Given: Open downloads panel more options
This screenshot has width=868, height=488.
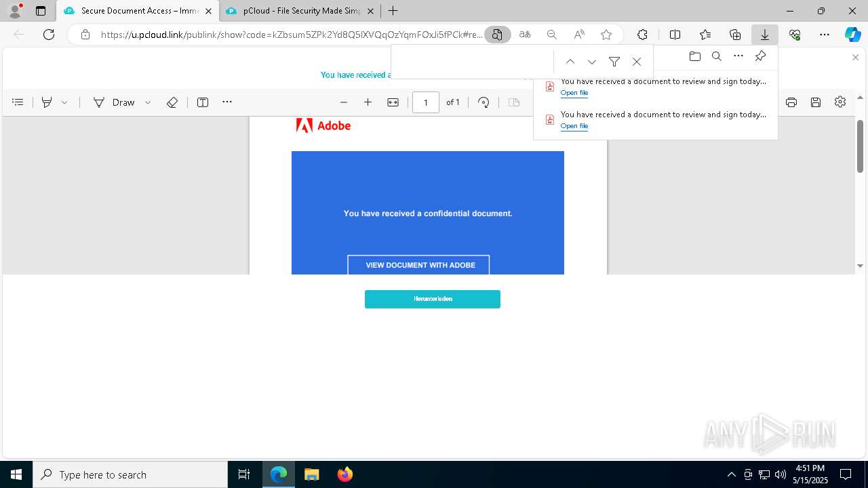Looking at the screenshot, I should click(x=738, y=56).
